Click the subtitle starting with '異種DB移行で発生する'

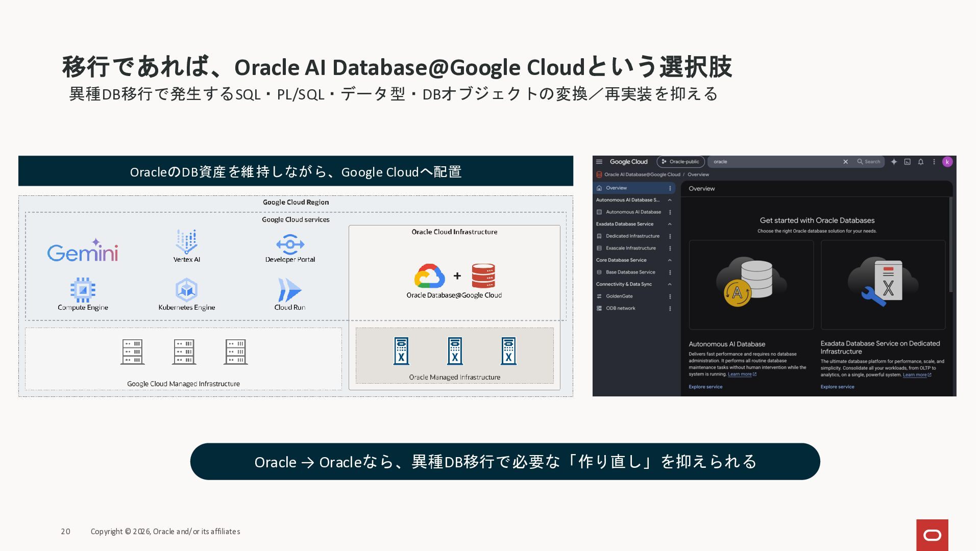point(394,94)
